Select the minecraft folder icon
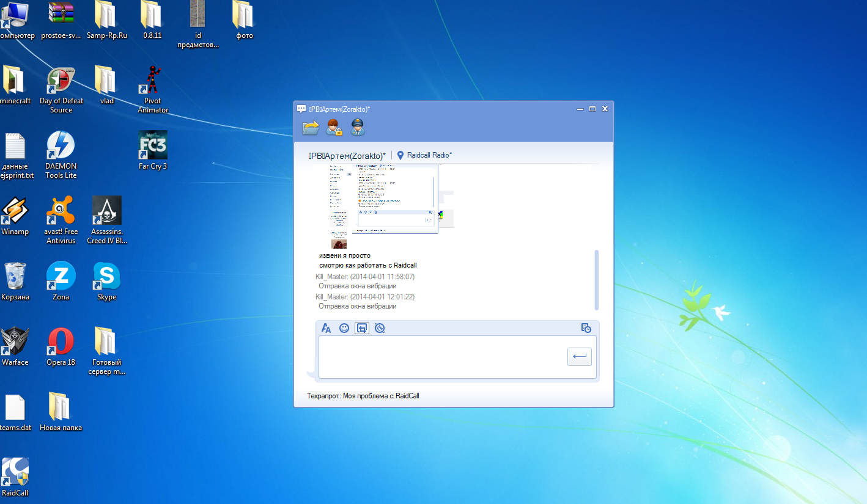Screen dimensions: 867x504 15,85
